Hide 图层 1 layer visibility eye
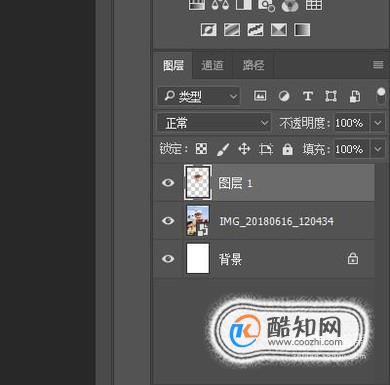 (168, 183)
